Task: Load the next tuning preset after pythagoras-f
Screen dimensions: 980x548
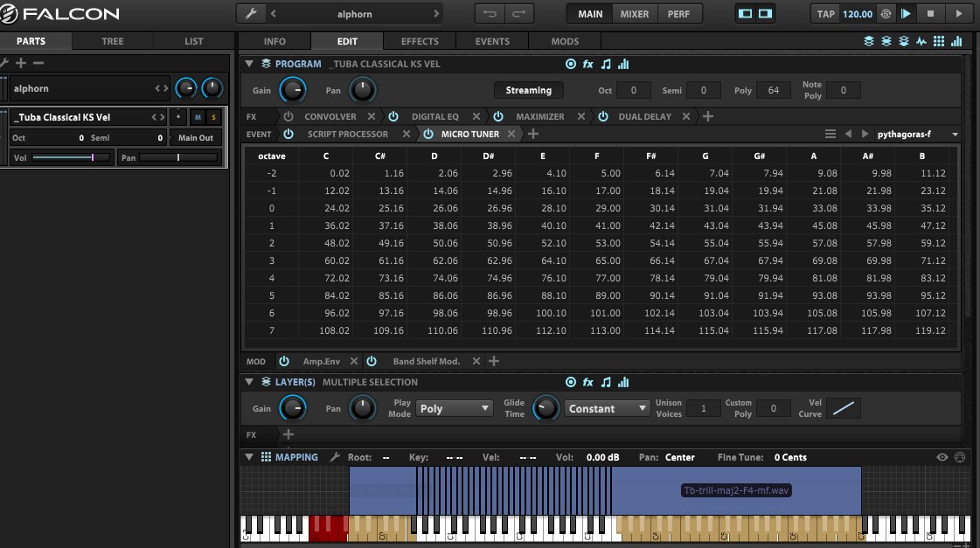Action: pyautogui.click(x=865, y=134)
